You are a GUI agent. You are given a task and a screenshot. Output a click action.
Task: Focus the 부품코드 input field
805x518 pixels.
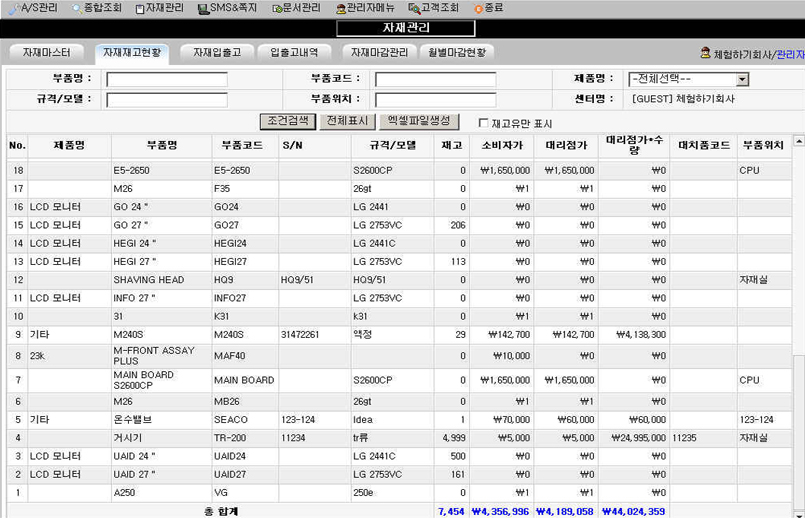click(x=435, y=80)
